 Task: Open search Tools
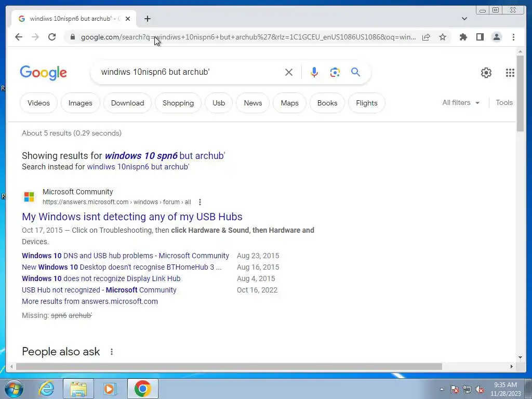(x=504, y=102)
